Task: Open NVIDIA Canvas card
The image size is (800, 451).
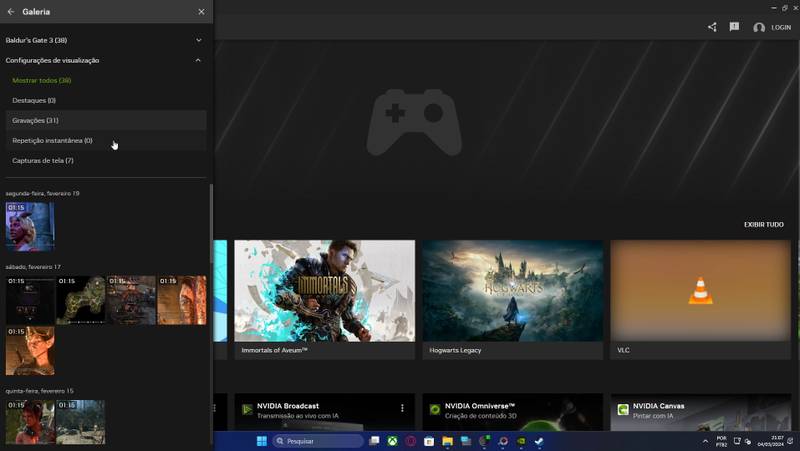Action: point(701,412)
